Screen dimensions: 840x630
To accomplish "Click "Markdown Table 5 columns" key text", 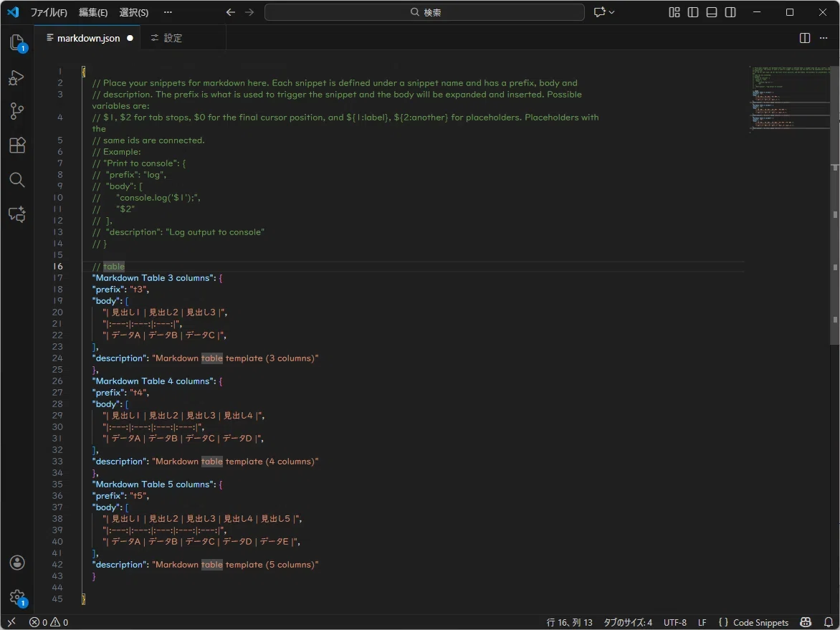I will (154, 485).
